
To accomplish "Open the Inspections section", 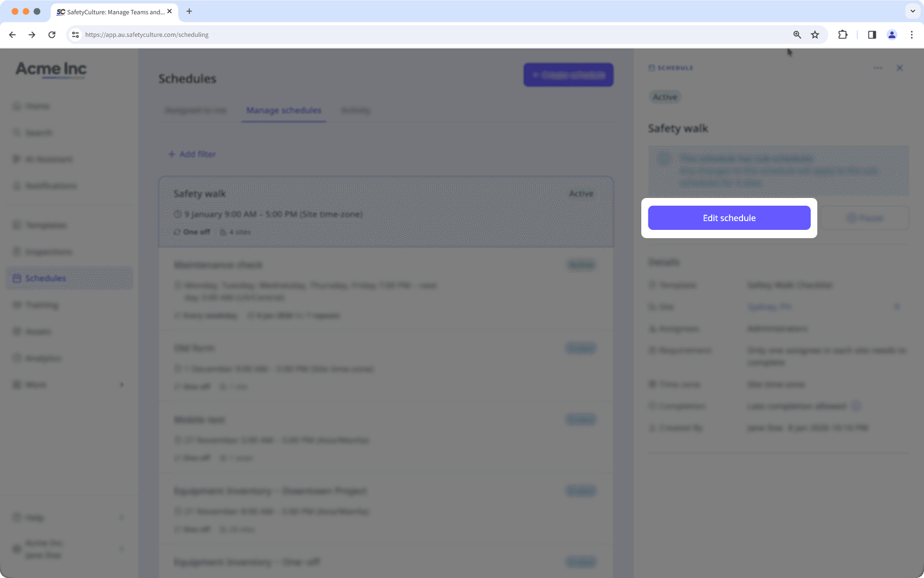I will (x=49, y=251).
